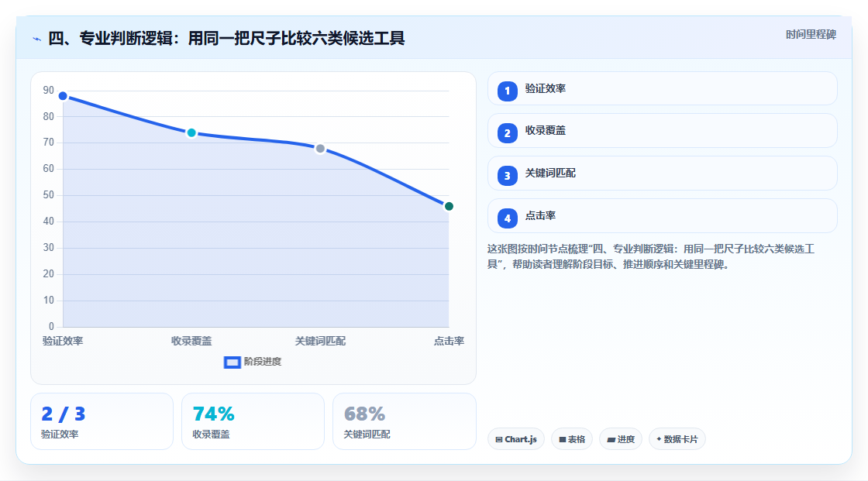Click the 时间里程碑 label in header
Image resolution: width=868 pixels, height=481 pixels.
(811, 35)
